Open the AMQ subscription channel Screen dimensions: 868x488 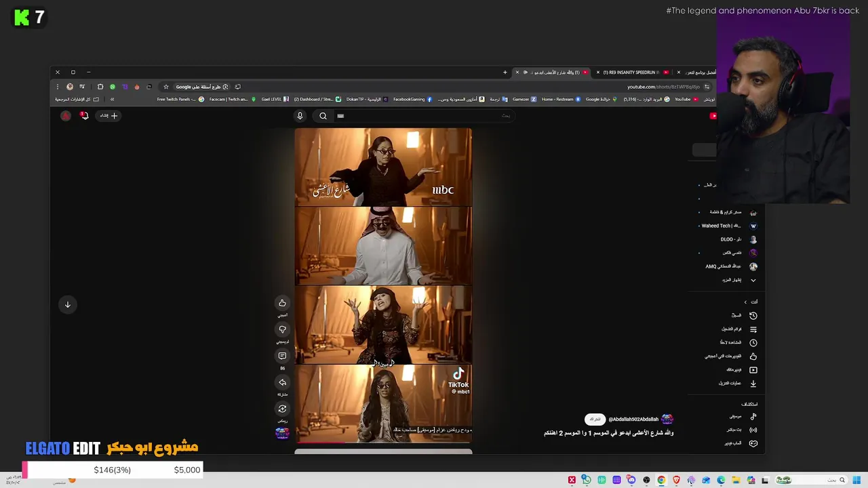731,266
